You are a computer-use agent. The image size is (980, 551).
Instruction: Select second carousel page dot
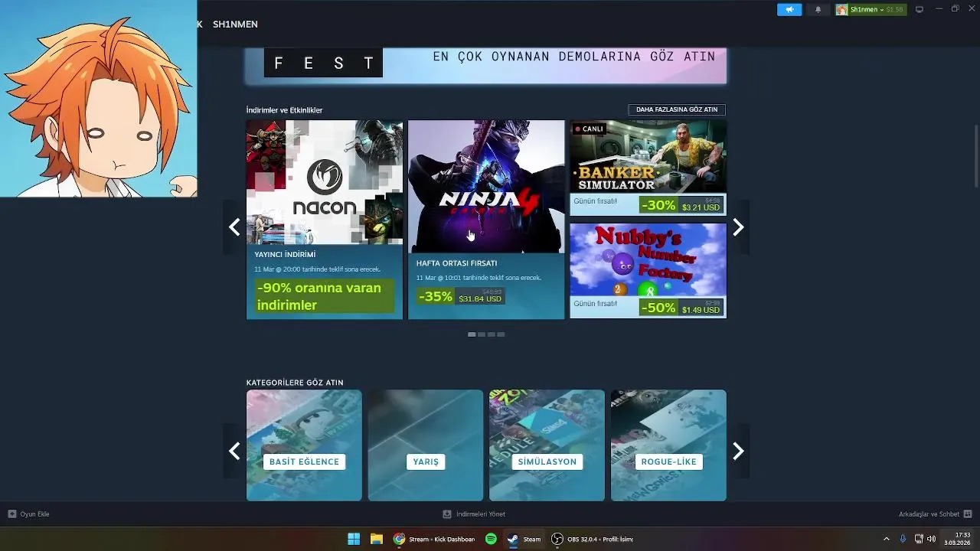click(x=482, y=334)
